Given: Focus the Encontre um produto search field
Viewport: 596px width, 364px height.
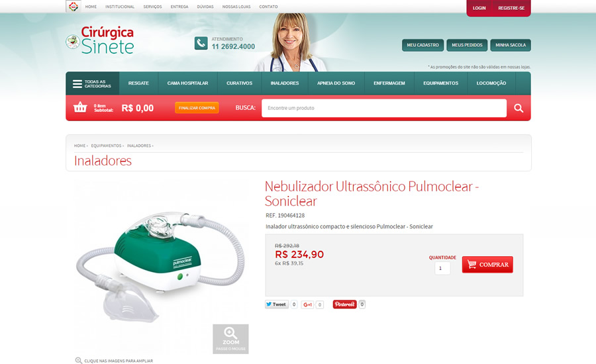Looking at the screenshot, I should point(384,109).
